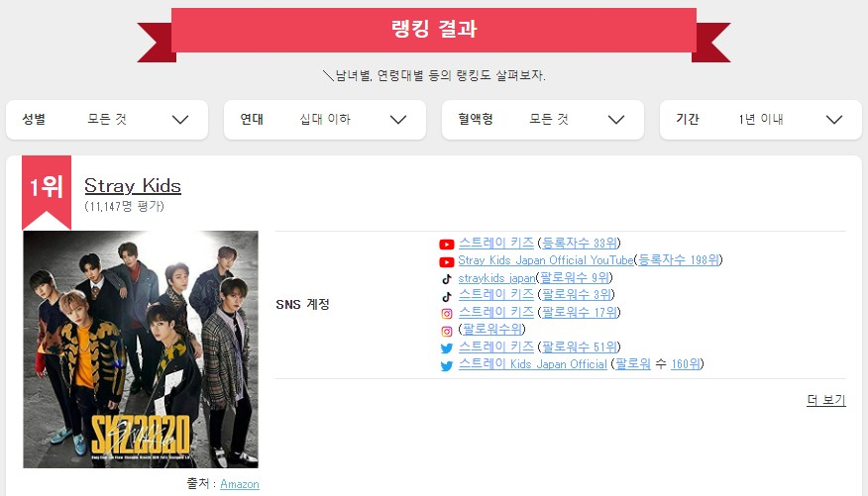This screenshot has width=868, height=496.
Task: Click the Twitter icon beside 팔로워수 51위
Action: 447,348
